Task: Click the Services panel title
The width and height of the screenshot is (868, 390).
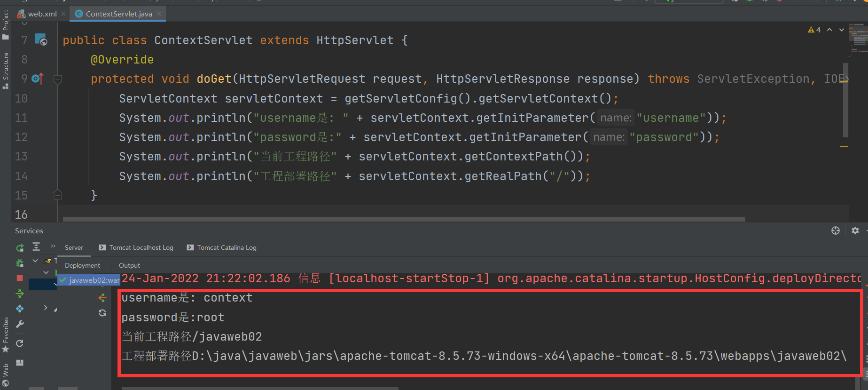Action: point(29,231)
